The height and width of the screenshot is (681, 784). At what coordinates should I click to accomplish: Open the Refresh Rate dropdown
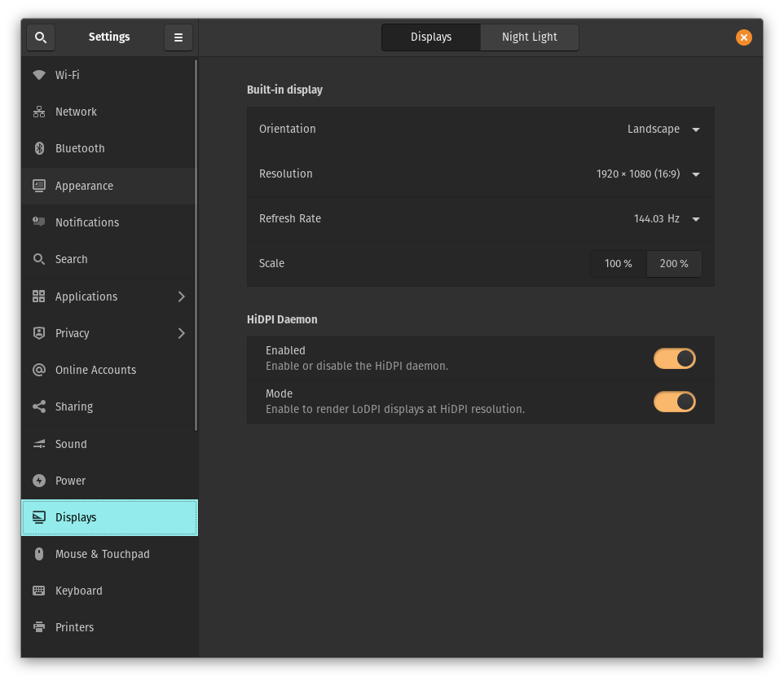(x=696, y=218)
